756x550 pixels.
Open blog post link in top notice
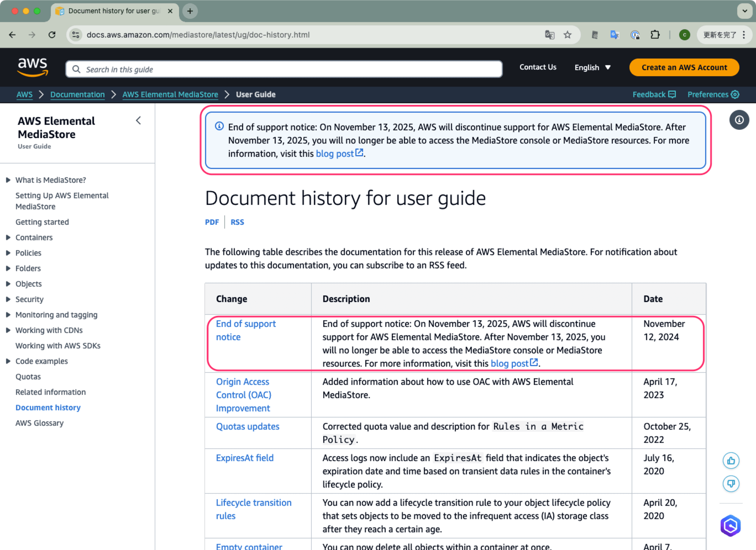[339, 154]
